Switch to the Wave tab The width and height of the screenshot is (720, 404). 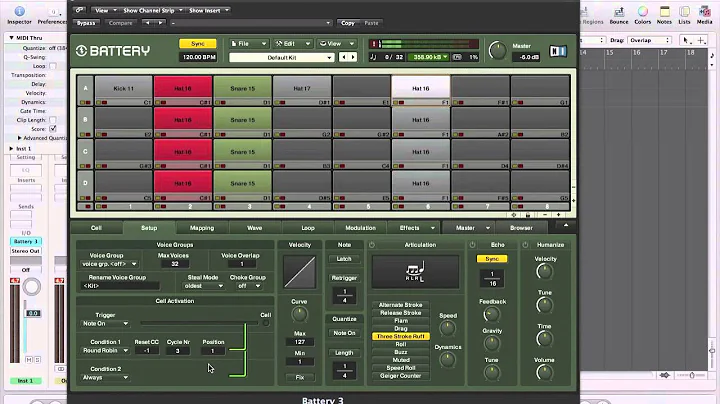click(254, 228)
